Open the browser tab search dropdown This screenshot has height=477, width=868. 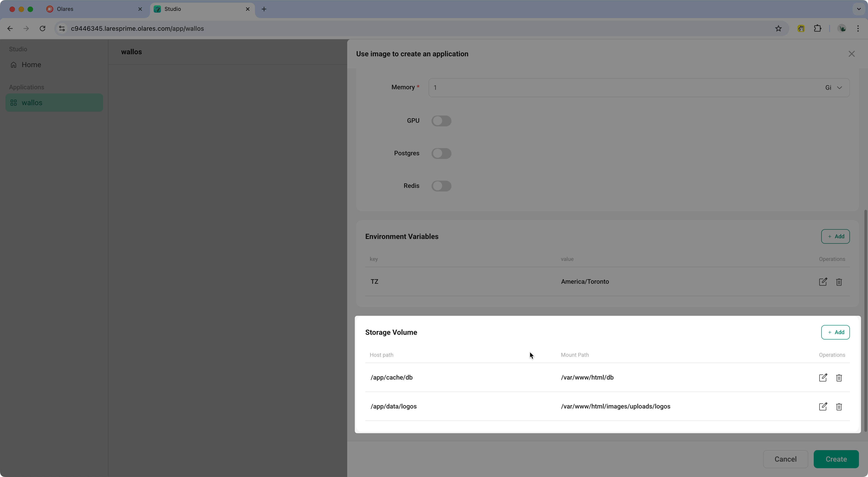coord(859,9)
